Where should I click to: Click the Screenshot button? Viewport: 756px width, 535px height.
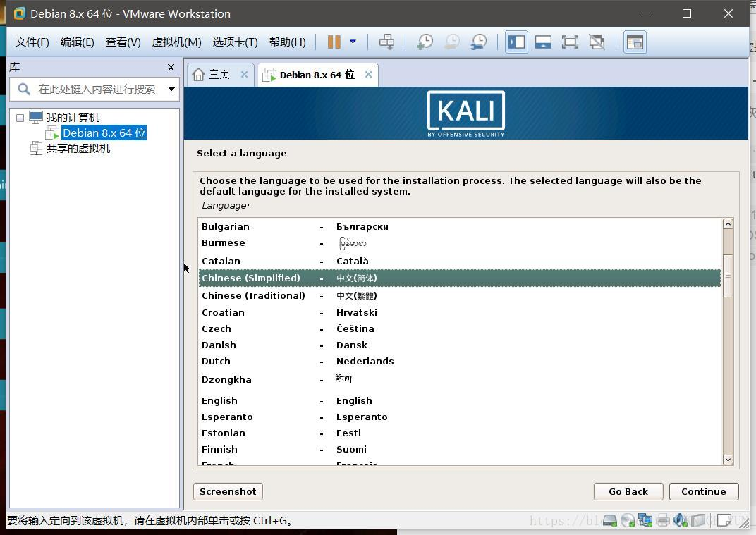(x=227, y=491)
